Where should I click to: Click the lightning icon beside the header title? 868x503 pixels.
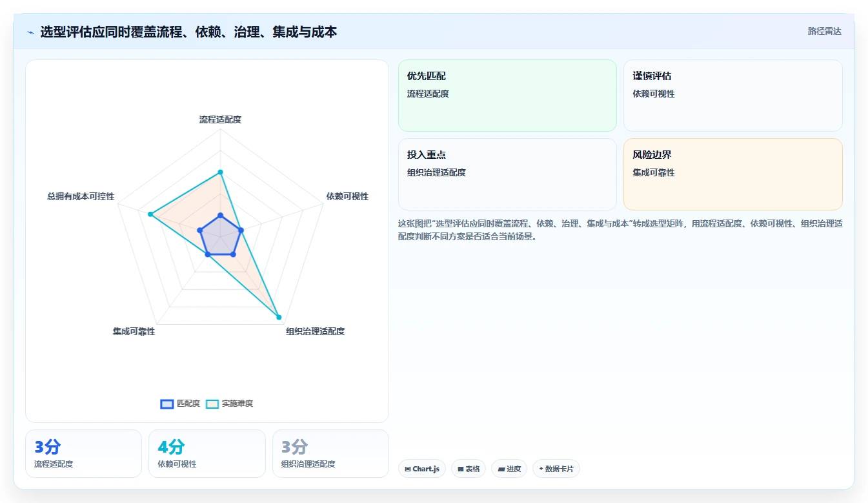click(31, 32)
